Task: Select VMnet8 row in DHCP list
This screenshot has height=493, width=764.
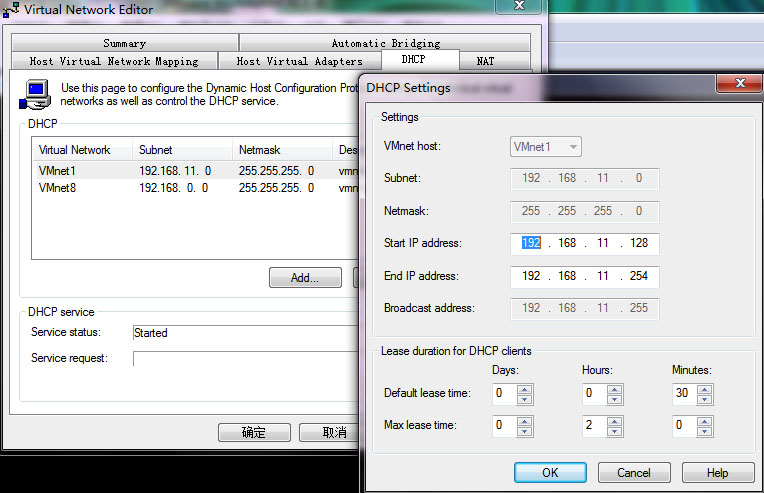Action: tap(57, 188)
